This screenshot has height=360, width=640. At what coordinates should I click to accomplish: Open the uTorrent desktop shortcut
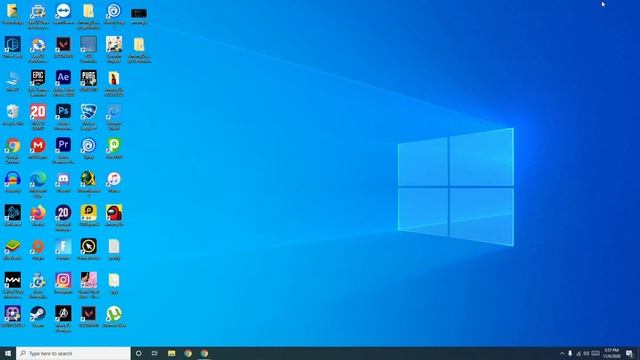(114, 314)
